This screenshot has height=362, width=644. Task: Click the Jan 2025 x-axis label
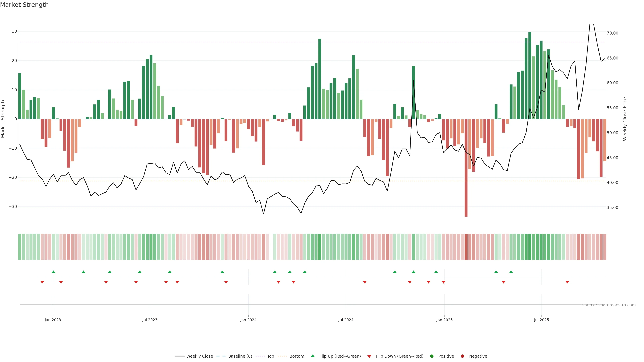coord(444,320)
